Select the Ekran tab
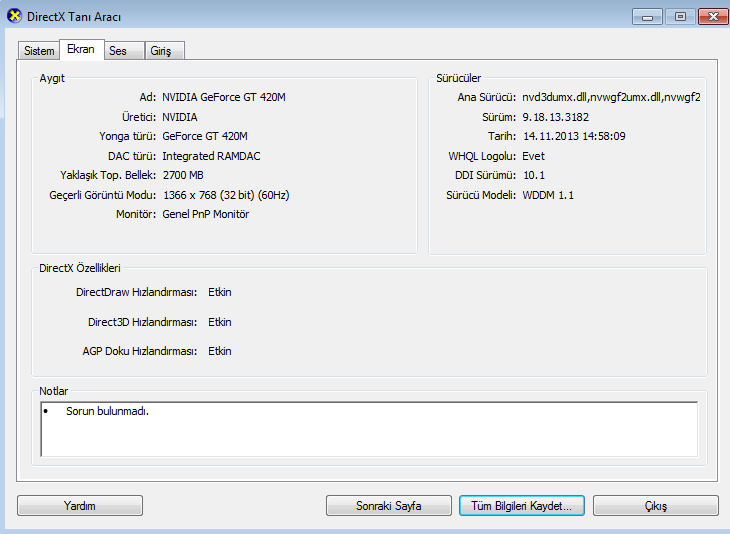Image resolution: width=730 pixels, height=534 pixels. (x=81, y=50)
